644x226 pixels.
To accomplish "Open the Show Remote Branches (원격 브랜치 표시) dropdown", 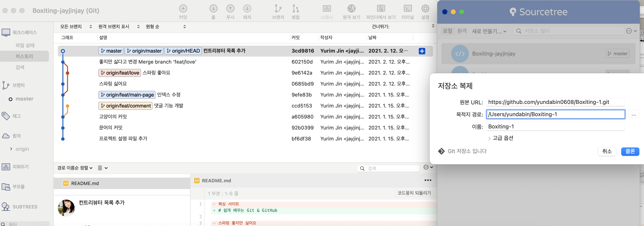I will coord(119,27).
